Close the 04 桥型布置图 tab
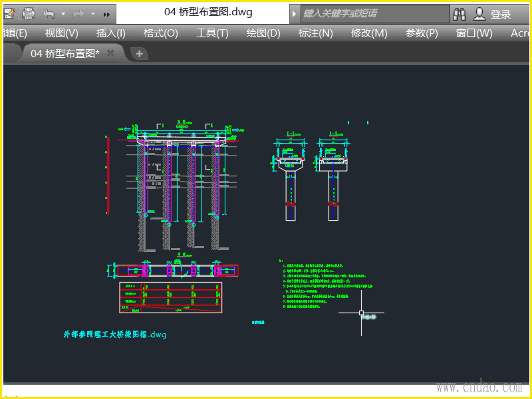The image size is (532, 399). pyautogui.click(x=111, y=53)
